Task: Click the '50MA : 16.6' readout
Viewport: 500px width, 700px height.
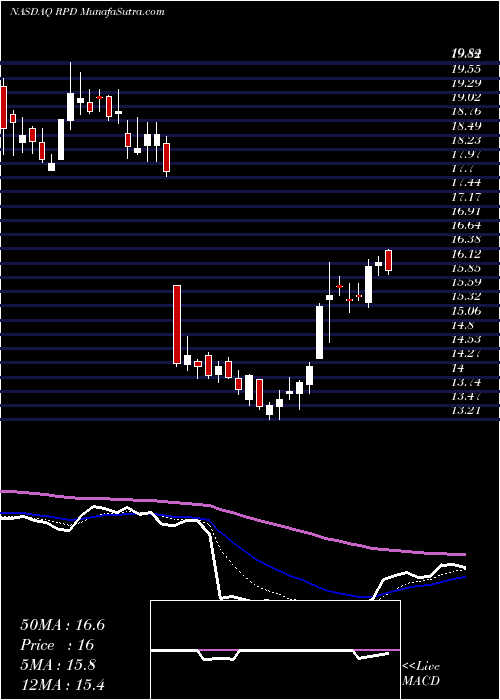Action: click(62, 625)
